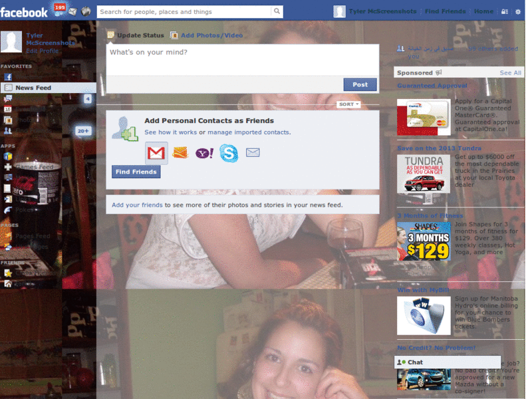
Task: Open No Credit? No Problem! ad title
Action: click(x=436, y=348)
